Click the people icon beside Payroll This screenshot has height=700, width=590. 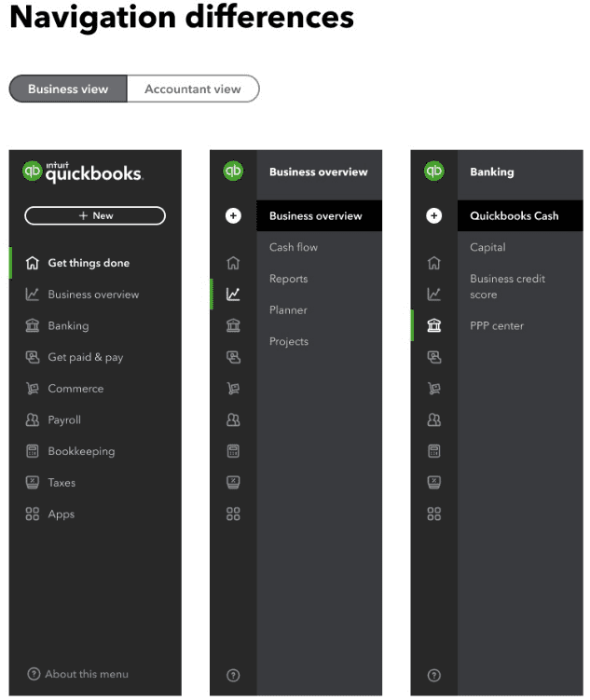(x=32, y=419)
